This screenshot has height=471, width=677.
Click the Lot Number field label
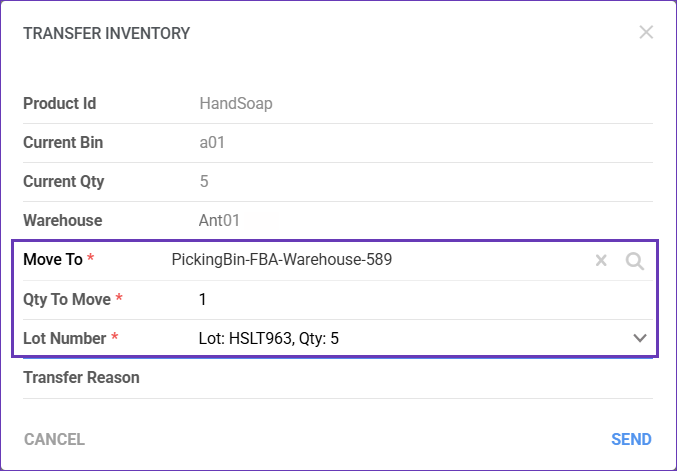point(64,338)
